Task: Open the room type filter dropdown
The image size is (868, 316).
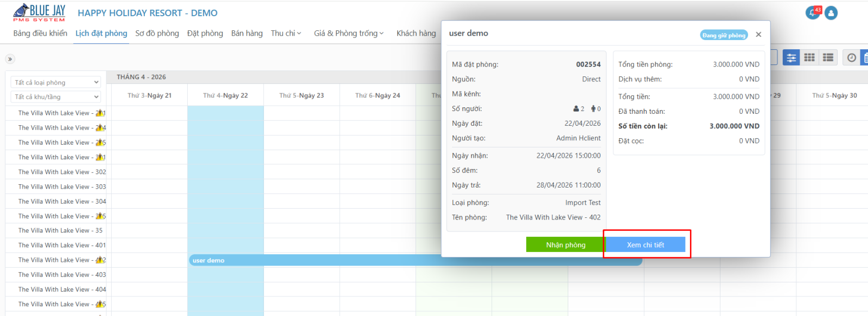Action: pyautogui.click(x=56, y=82)
